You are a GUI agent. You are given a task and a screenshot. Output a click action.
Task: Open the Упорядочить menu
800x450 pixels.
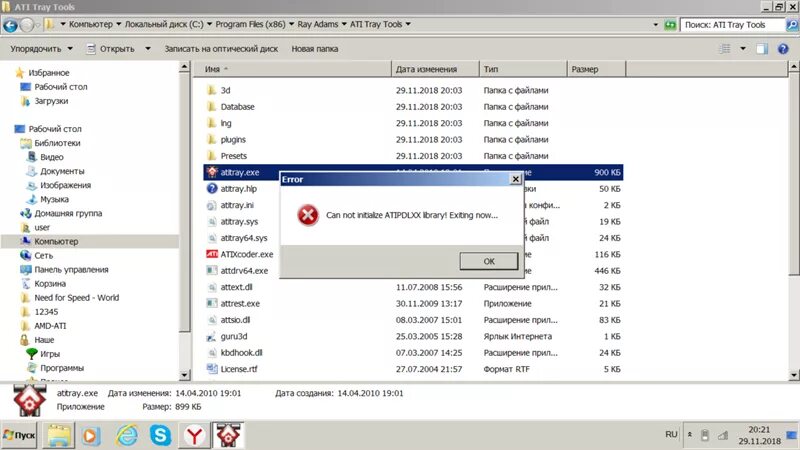41,49
